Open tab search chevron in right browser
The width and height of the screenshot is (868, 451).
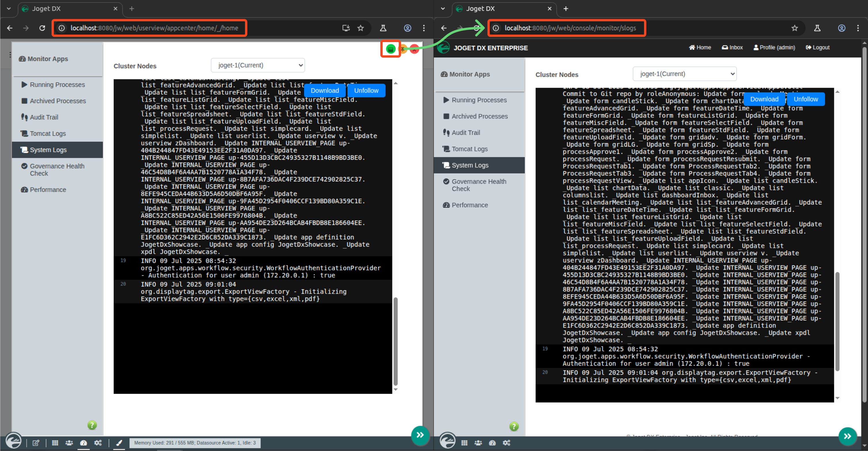443,8
